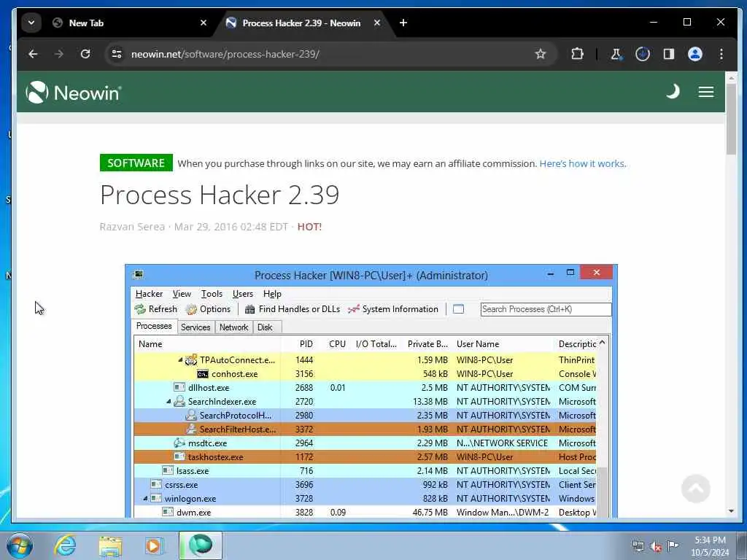This screenshot has width=747, height=560.
Task: Open Chrome Labs flask icon
Action: click(616, 54)
